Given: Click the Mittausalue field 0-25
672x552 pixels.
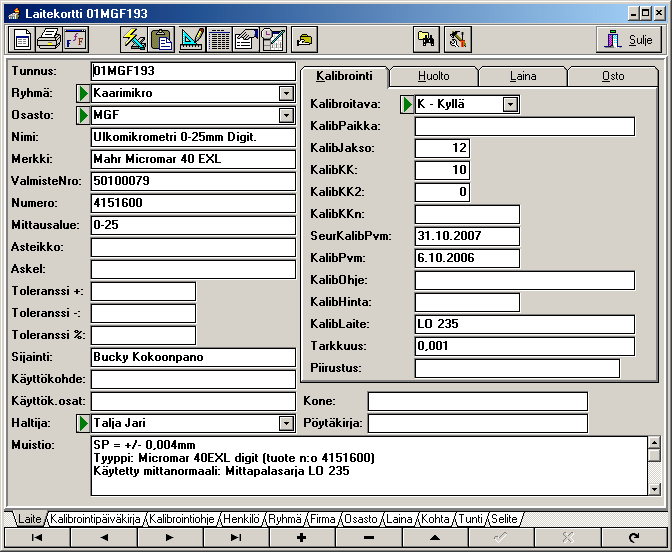Looking at the screenshot, I should tap(193, 225).
